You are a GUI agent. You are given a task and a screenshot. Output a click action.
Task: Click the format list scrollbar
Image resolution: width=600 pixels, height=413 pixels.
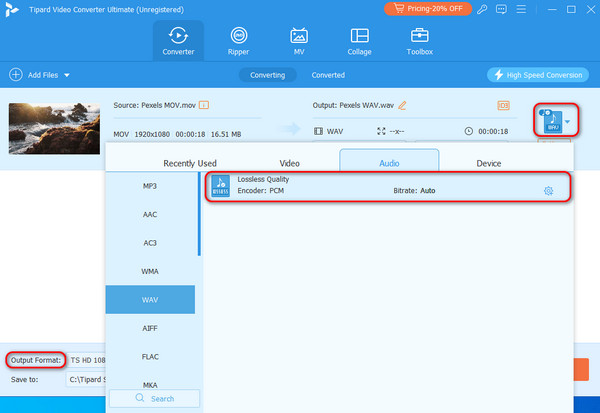point(199,214)
